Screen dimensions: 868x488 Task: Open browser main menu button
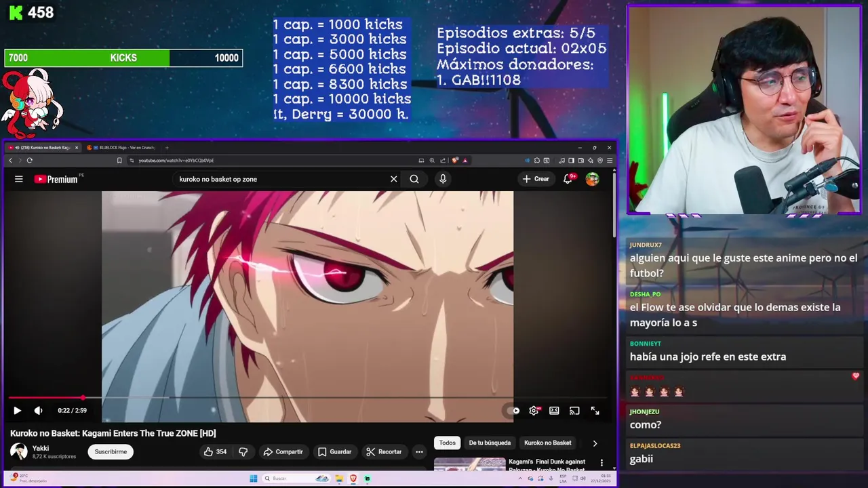click(x=610, y=161)
